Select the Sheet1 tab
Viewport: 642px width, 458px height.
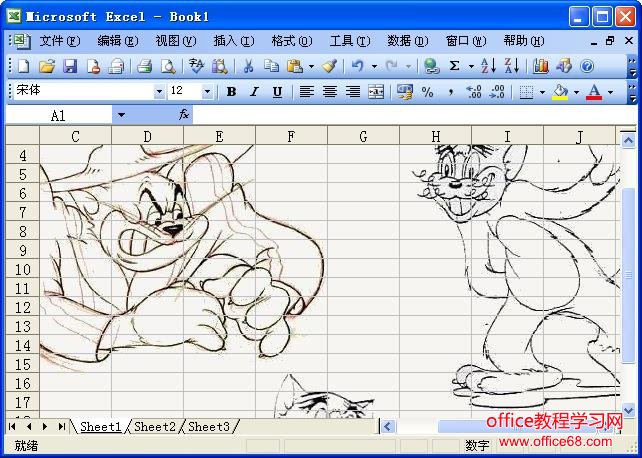click(101, 426)
